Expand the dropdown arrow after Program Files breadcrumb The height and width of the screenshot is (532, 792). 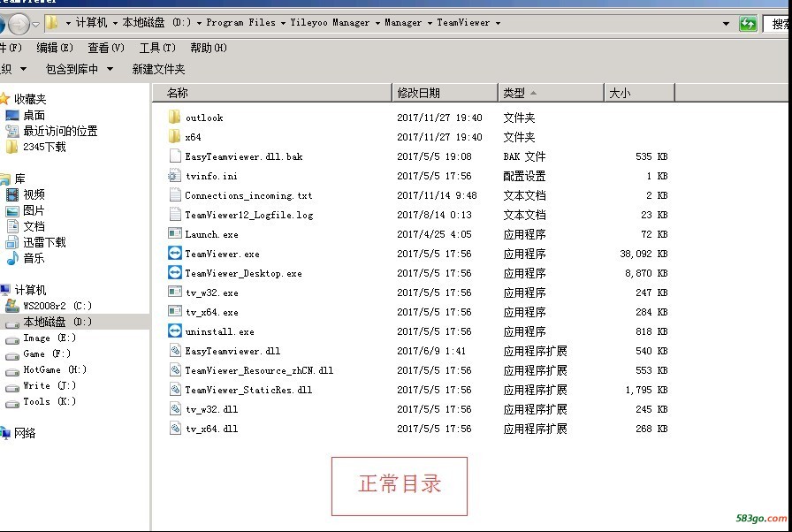(283, 23)
